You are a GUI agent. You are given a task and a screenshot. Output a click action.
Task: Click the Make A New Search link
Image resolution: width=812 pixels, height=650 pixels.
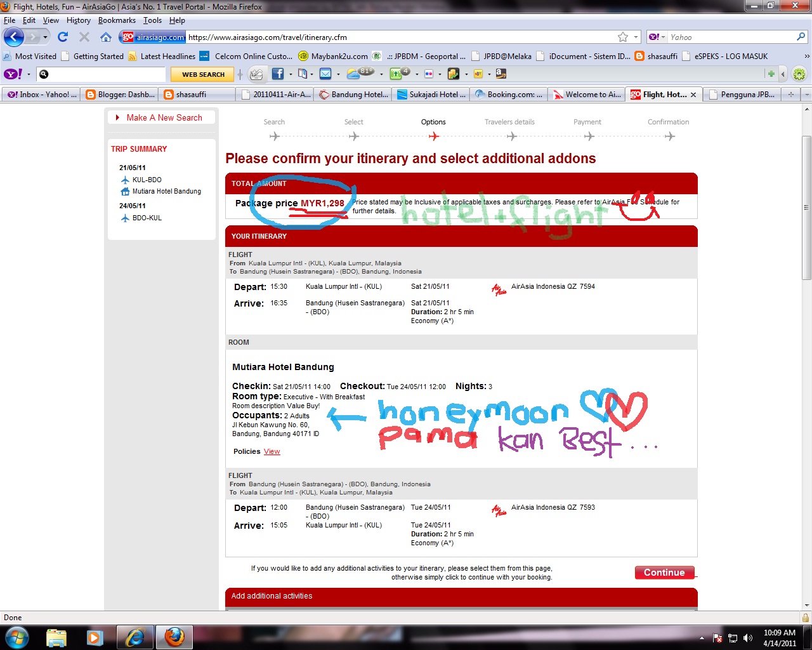(x=164, y=117)
